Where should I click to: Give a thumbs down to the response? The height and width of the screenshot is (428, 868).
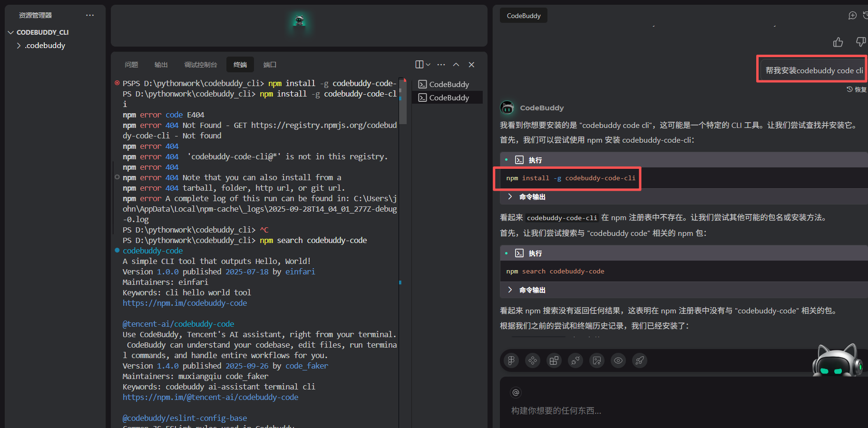pos(861,42)
